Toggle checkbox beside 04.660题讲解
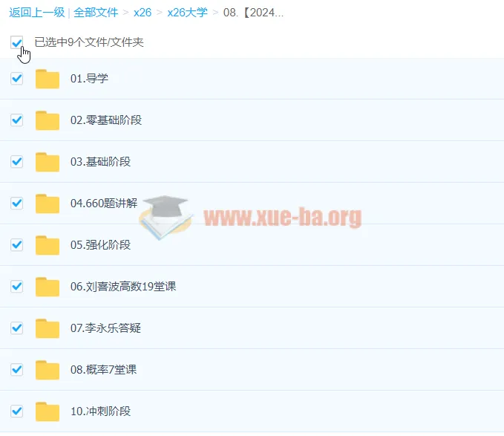504x436 pixels. 17,203
